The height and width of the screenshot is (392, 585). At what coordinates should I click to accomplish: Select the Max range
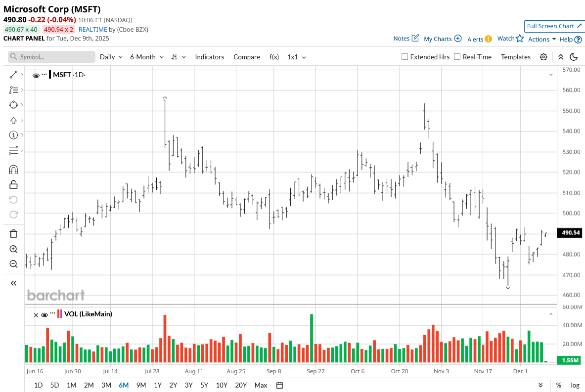[x=261, y=385]
